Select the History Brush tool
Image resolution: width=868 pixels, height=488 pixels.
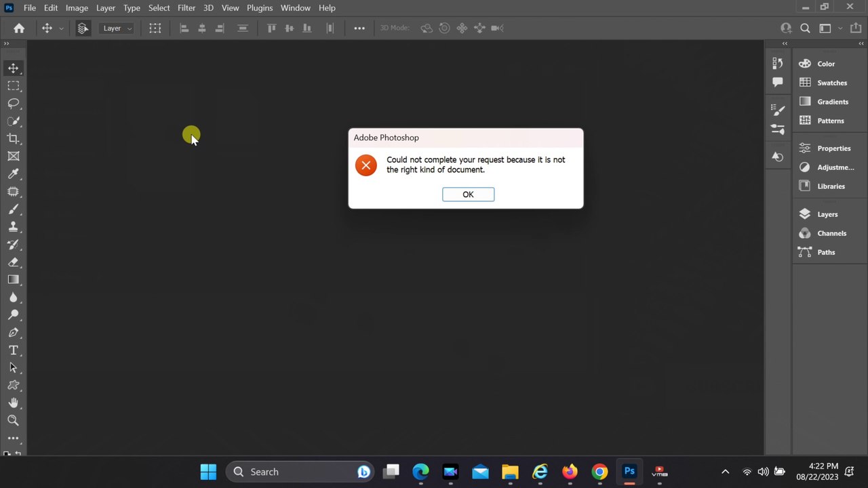[x=13, y=244]
